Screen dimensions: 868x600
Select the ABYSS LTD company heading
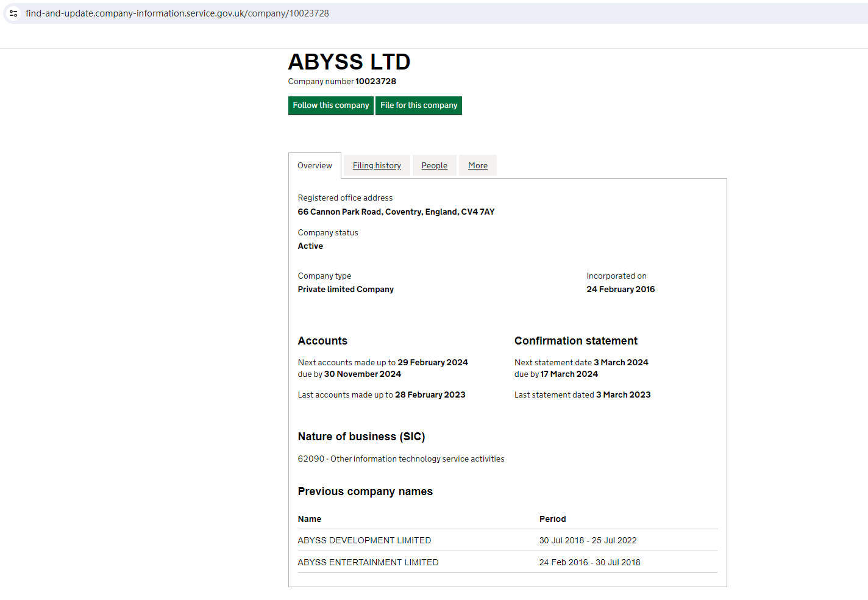pyautogui.click(x=349, y=62)
